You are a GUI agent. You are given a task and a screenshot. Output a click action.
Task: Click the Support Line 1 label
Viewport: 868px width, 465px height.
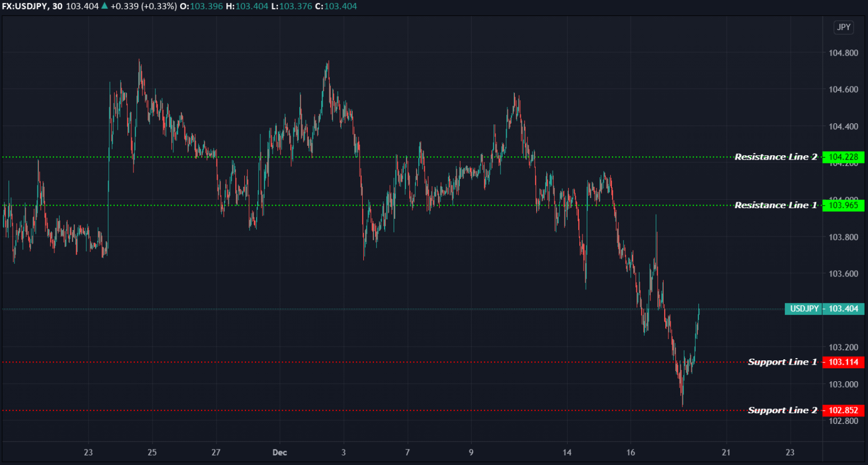tap(783, 362)
